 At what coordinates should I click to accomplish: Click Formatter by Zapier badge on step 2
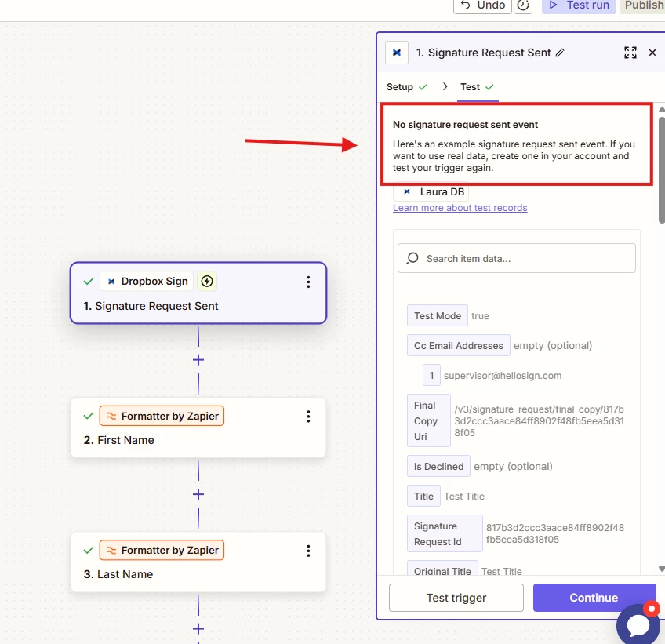162,417
